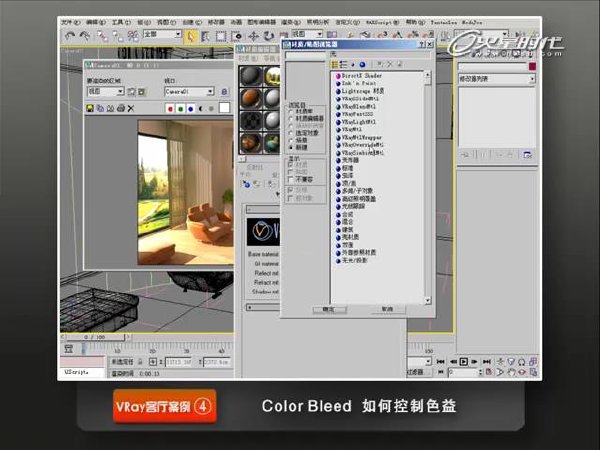The width and height of the screenshot is (600, 450).
Task: Click the Get Material icon in material editor
Action: click(246, 184)
